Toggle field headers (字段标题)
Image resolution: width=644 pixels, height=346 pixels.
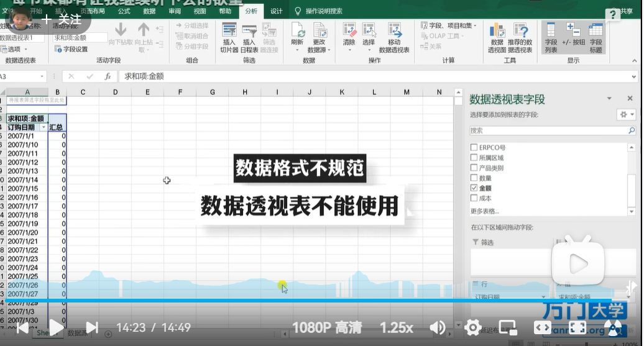596,38
